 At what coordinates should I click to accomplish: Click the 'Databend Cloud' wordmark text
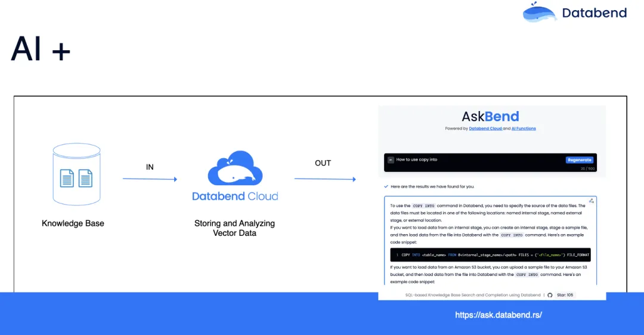(235, 196)
